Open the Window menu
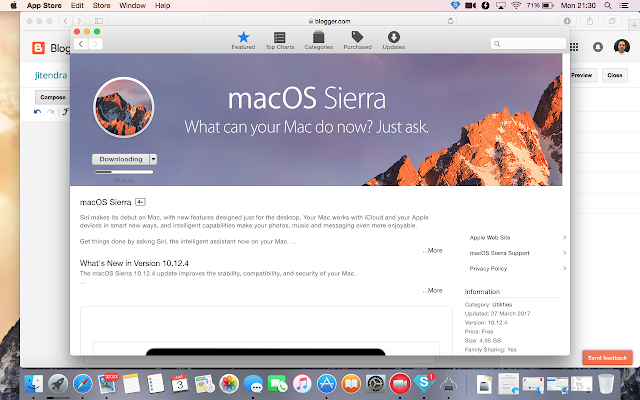The width and height of the screenshot is (640, 400). coord(133,5)
